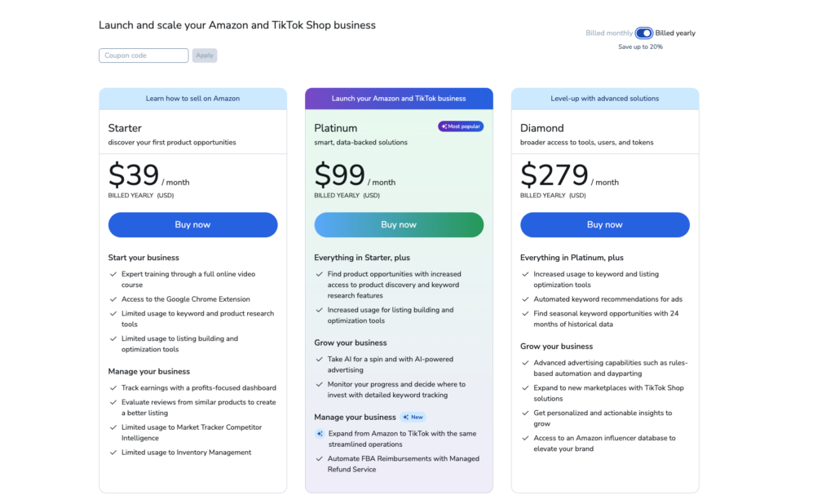Screen dimensions: 835x504
Task: Click the checkmark next to Access to an Amazon influencer database
Action: pyautogui.click(x=526, y=437)
